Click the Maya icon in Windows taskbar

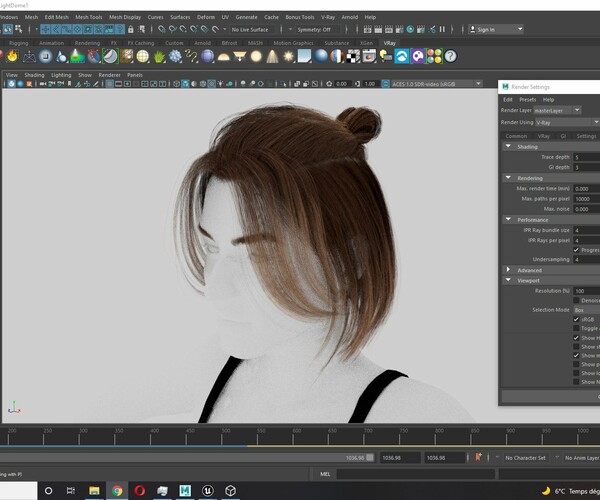185,490
